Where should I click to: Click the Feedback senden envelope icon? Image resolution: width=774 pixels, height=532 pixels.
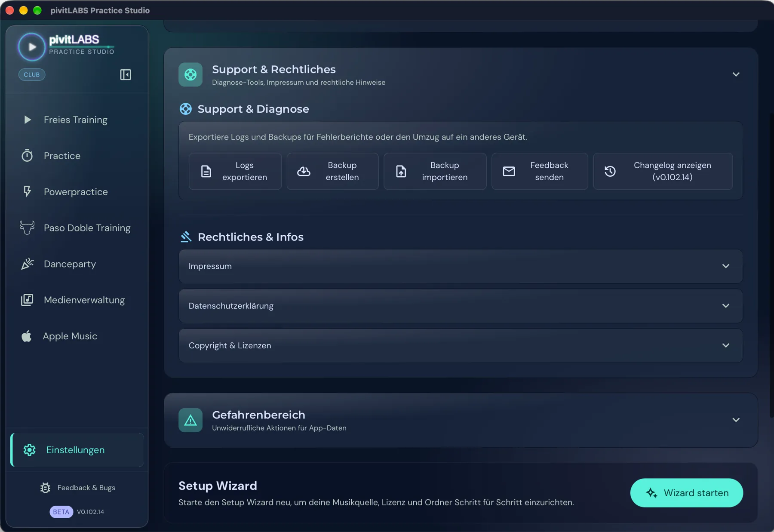tap(509, 171)
